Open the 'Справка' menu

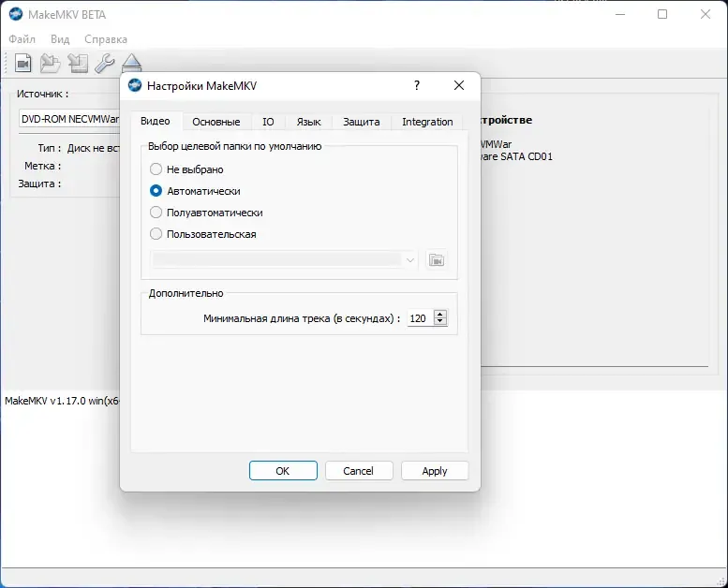[106, 39]
